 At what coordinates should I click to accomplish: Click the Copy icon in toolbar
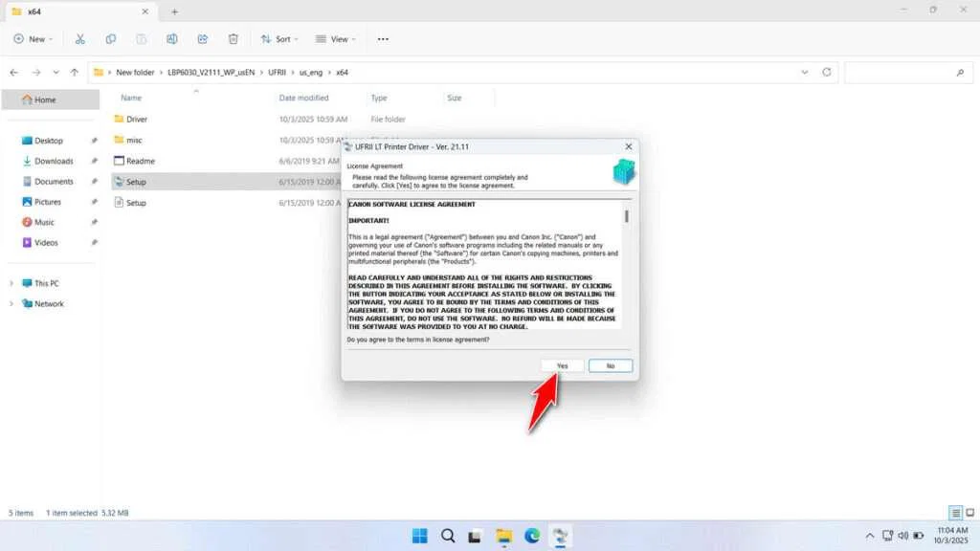click(x=111, y=39)
